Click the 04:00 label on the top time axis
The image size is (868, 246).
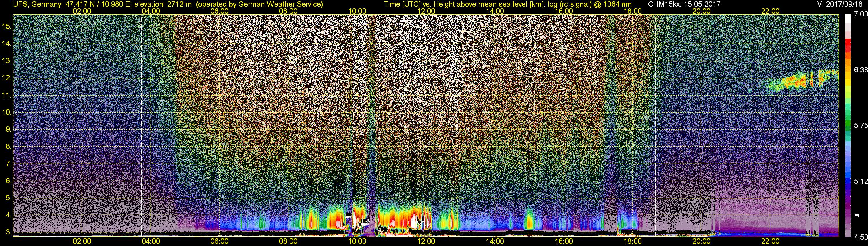[151, 11]
